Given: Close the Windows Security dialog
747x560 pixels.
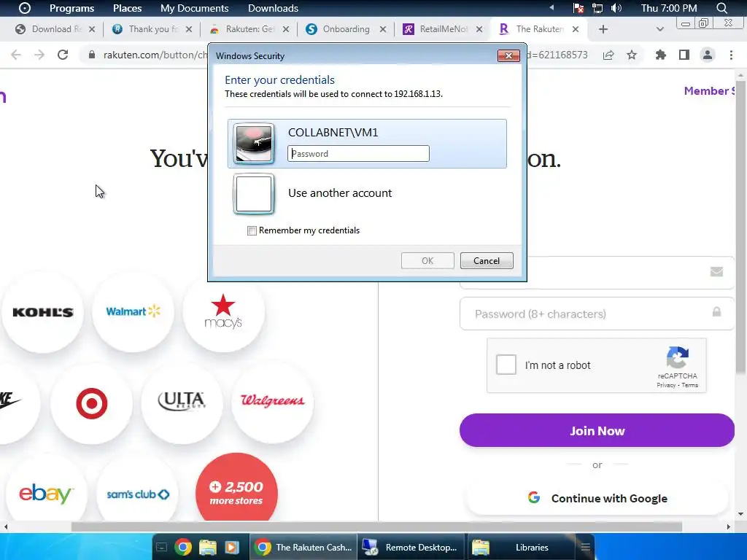Looking at the screenshot, I should click(508, 55).
